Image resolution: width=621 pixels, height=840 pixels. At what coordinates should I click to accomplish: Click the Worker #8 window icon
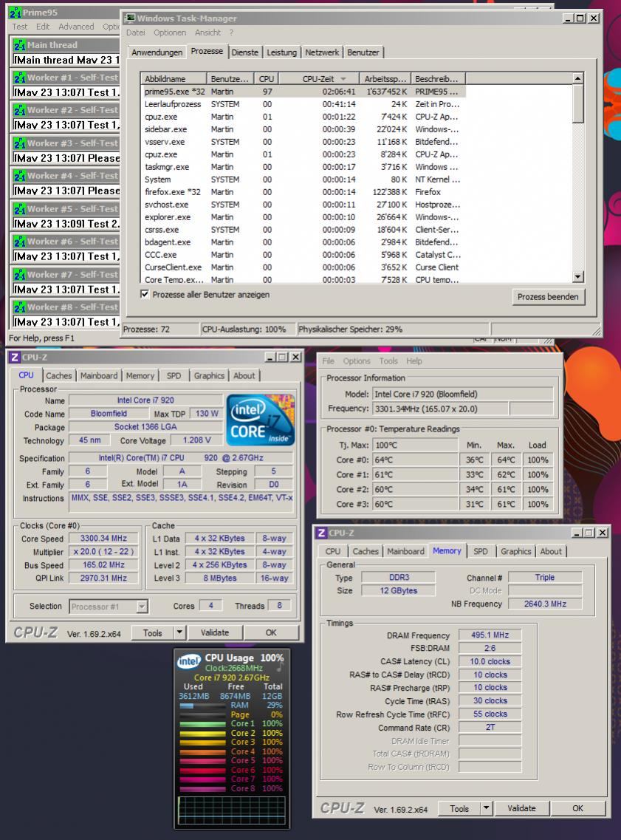pos(19,307)
